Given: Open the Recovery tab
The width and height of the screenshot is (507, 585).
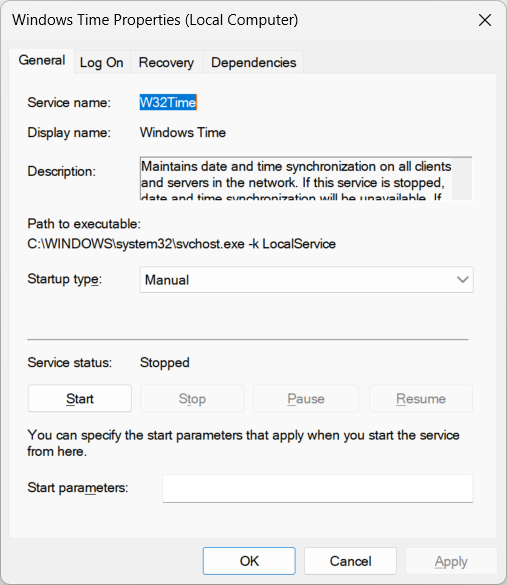Looking at the screenshot, I should click(166, 62).
